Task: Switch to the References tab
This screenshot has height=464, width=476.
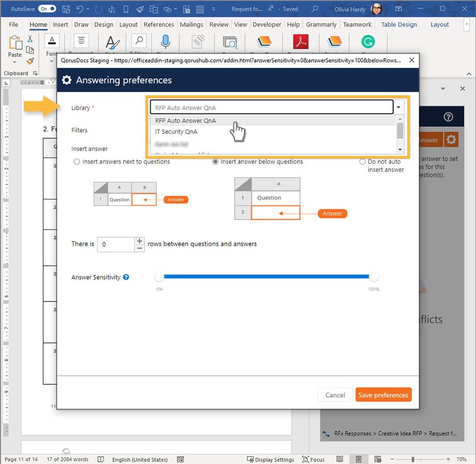Action: 159,24
